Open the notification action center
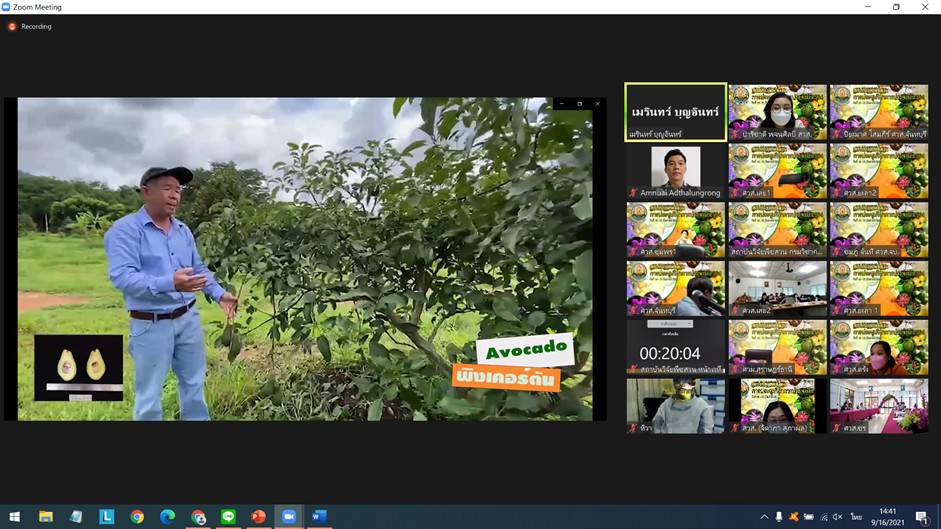The height and width of the screenshot is (529, 941). 922,517
